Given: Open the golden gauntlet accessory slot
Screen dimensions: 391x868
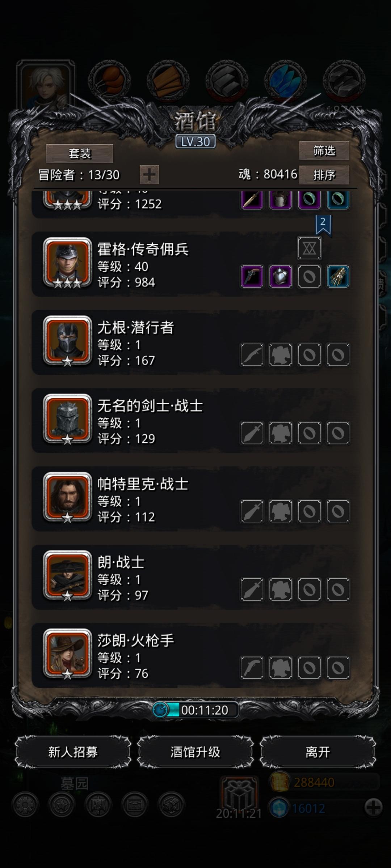Looking at the screenshot, I should point(338,277).
